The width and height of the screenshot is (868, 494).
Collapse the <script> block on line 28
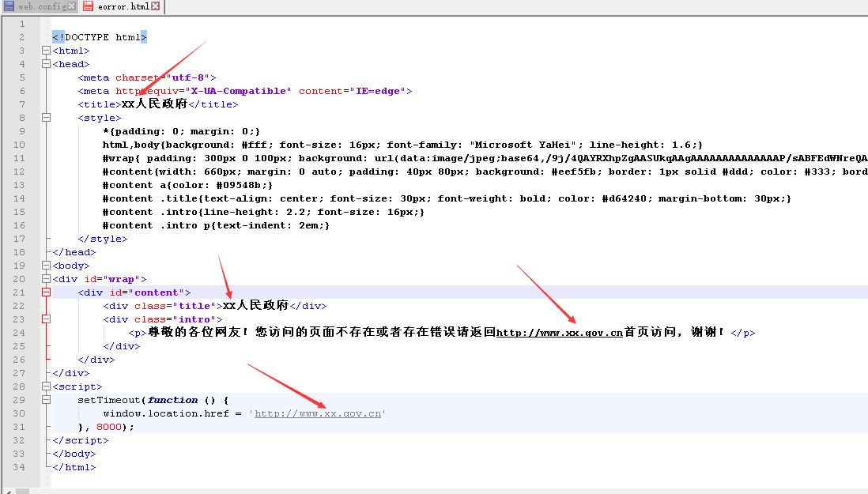(x=46, y=387)
